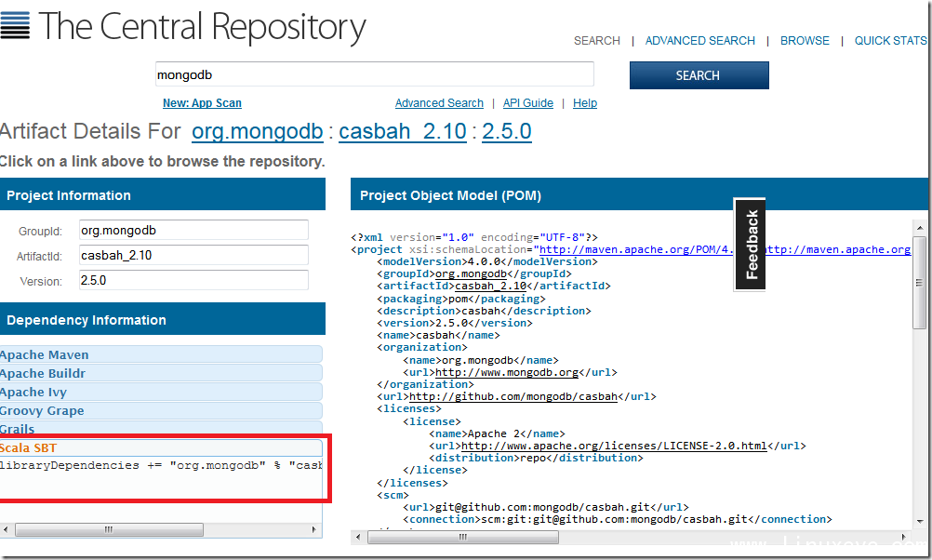Open the New: App Scan link
The height and width of the screenshot is (560, 932).
pyautogui.click(x=202, y=103)
